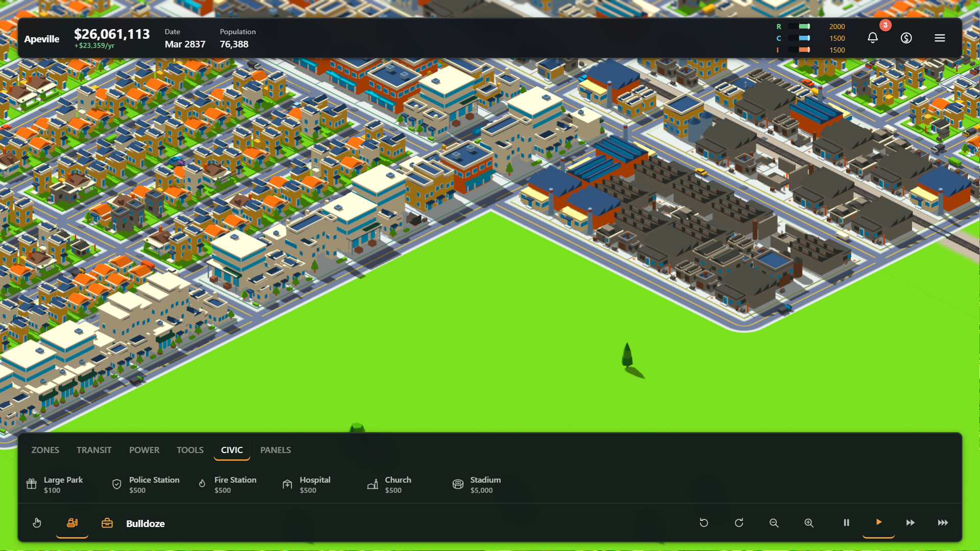Zoom out with the magnifier minus
Viewport: 980px width, 551px height.
(774, 522)
